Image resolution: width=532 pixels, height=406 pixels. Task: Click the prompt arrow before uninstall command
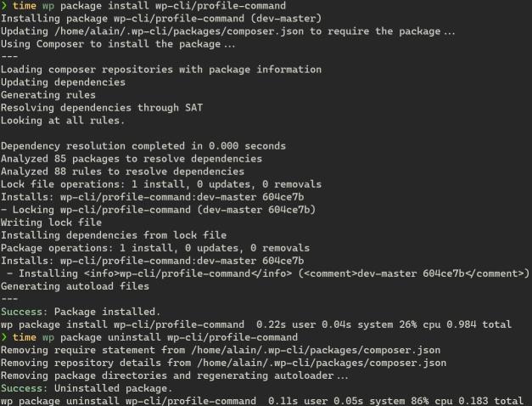click(4, 337)
